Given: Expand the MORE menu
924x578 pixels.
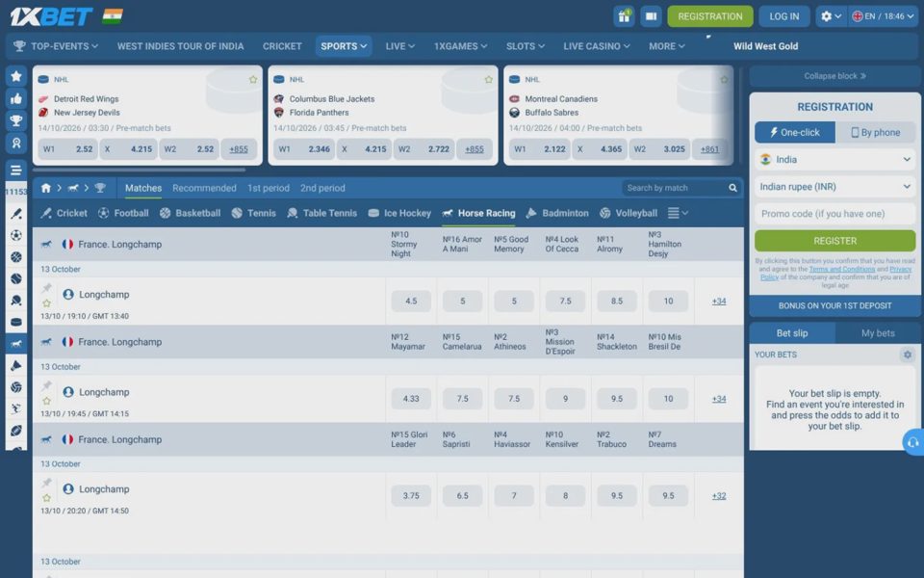Looking at the screenshot, I should click(666, 46).
